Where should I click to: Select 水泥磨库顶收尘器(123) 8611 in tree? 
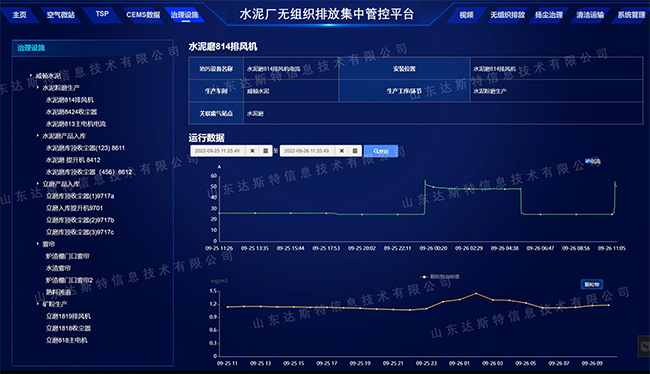(85, 148)
